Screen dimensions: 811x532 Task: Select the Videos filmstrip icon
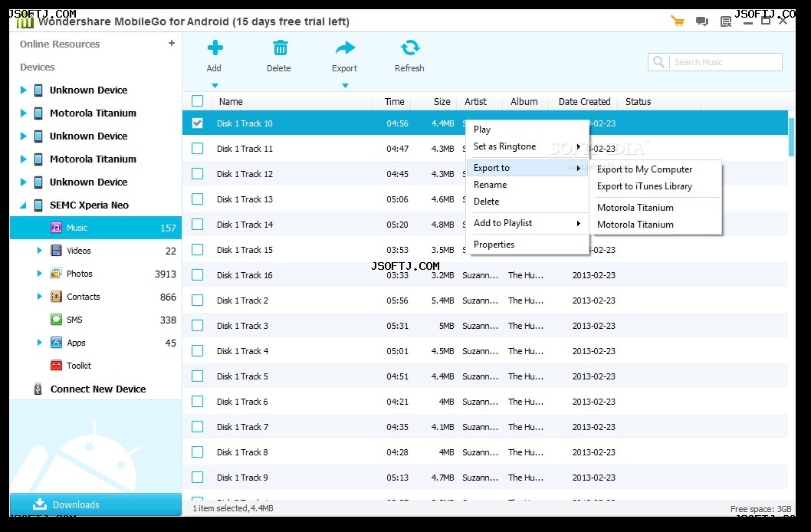point(57,251)
